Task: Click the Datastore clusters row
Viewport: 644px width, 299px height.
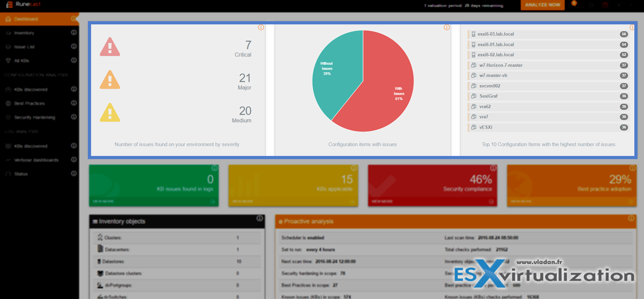Action: pos(177,273)
